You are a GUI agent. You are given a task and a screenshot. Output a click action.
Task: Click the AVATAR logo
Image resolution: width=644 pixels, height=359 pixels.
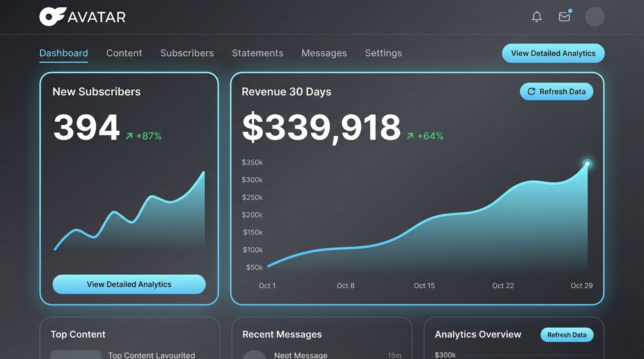[x=83, y=17]
